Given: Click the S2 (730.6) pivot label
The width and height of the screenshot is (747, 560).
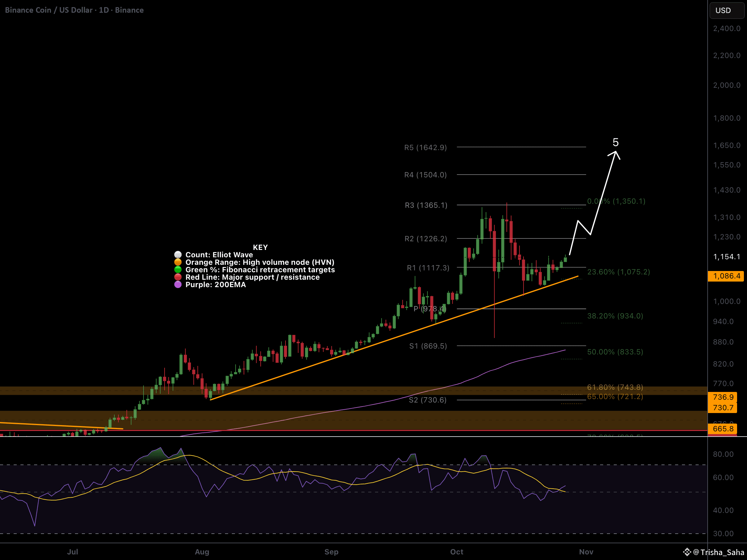Looking at the screenshot, I should pos(427,400).
